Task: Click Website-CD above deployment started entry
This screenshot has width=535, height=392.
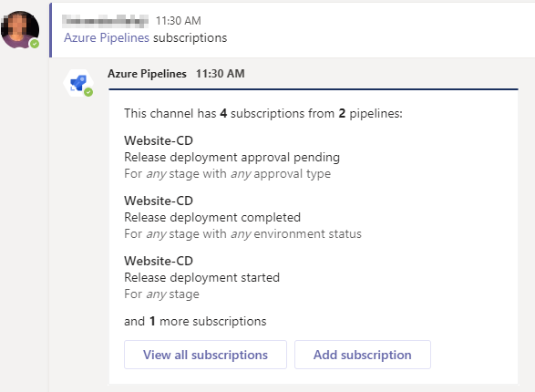Action: coord(159,261)
